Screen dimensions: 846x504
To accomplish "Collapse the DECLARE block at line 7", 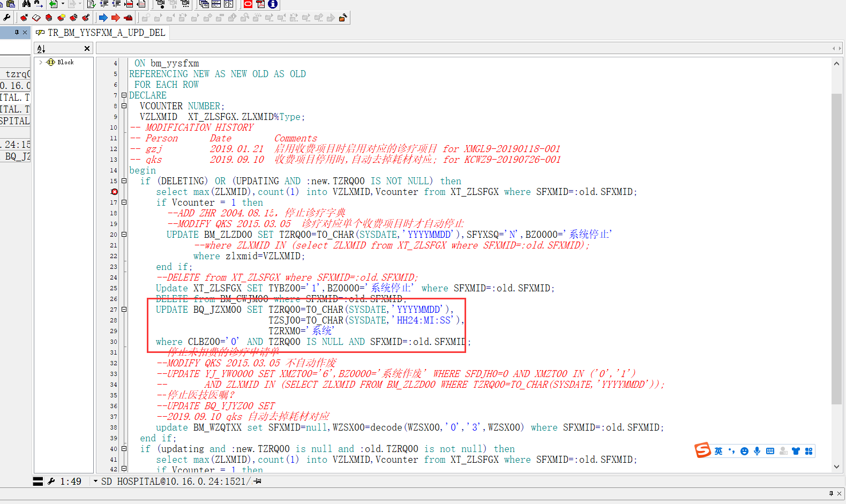I will tap(124, 95).
